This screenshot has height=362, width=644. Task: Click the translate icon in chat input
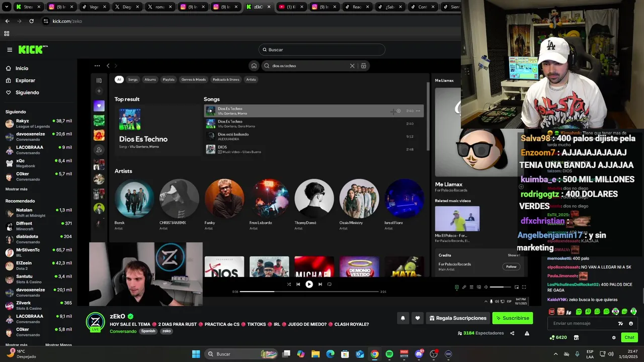pos(621,323)
